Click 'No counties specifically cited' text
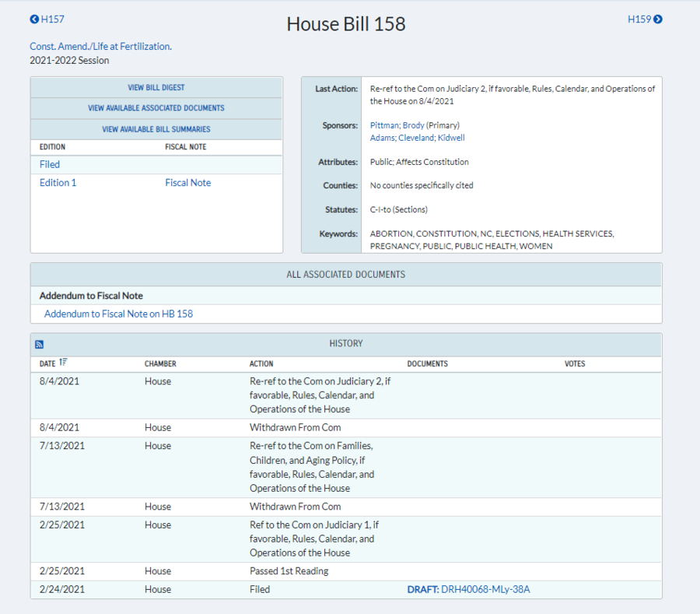 pos(422,185)
